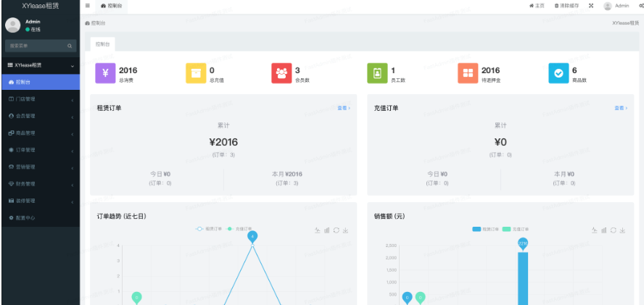Screen dimensions: 644x305
Task: Restore the order trend chart with refresh icon
Action: click(337, 230)
